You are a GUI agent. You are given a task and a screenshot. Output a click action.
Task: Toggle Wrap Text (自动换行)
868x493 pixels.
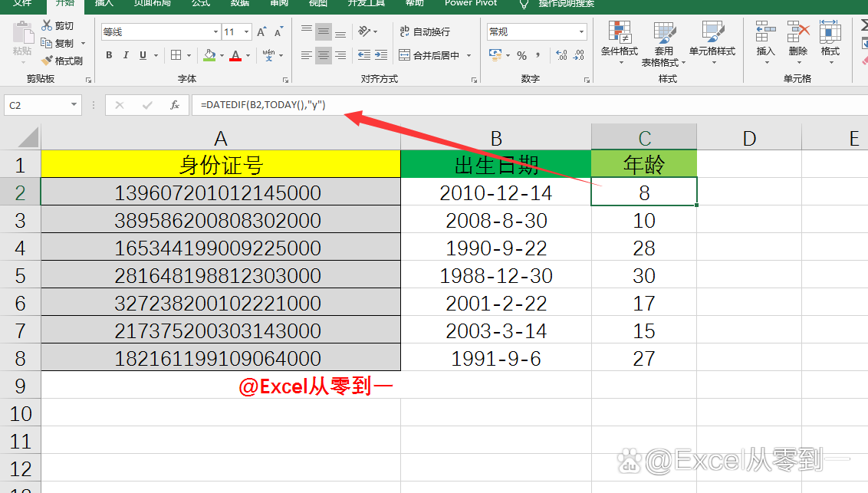(x=425, y=31)
